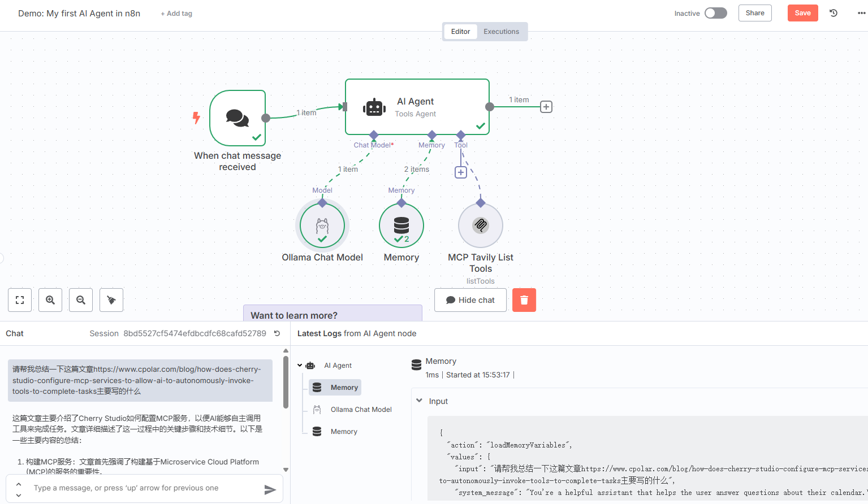The image size is (868, 504).
Task: Click the '+ Add tag' link
Action: click(176, 14)
